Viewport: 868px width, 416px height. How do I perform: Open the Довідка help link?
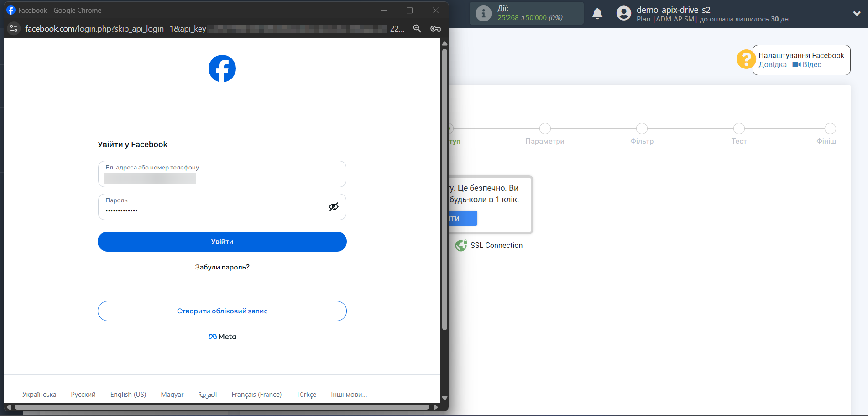tap(773, 65)
